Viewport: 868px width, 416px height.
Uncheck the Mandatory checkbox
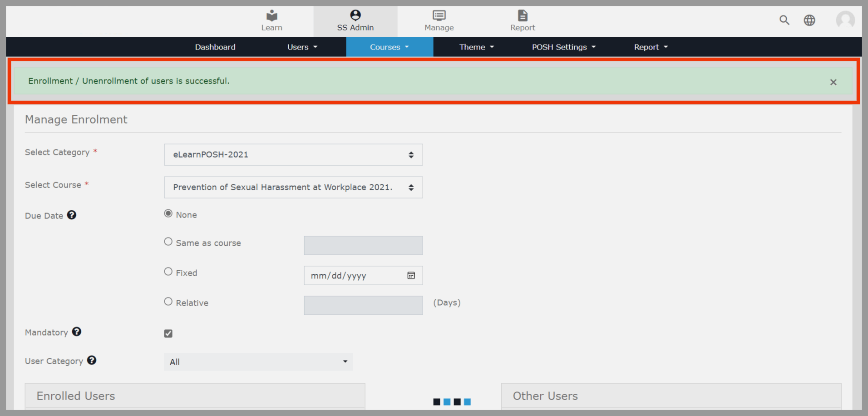coord(168,333)
